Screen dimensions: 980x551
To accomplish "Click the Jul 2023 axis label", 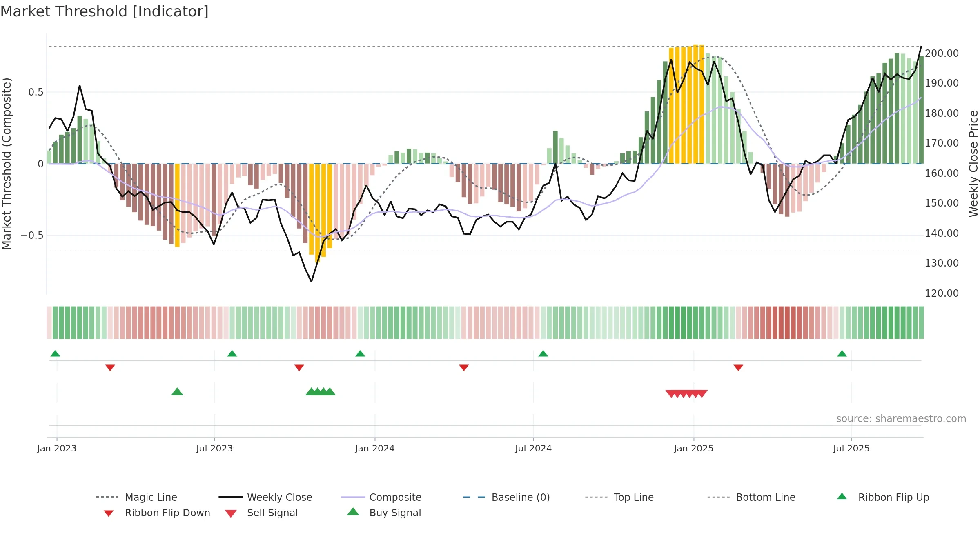I will point(214,449).
